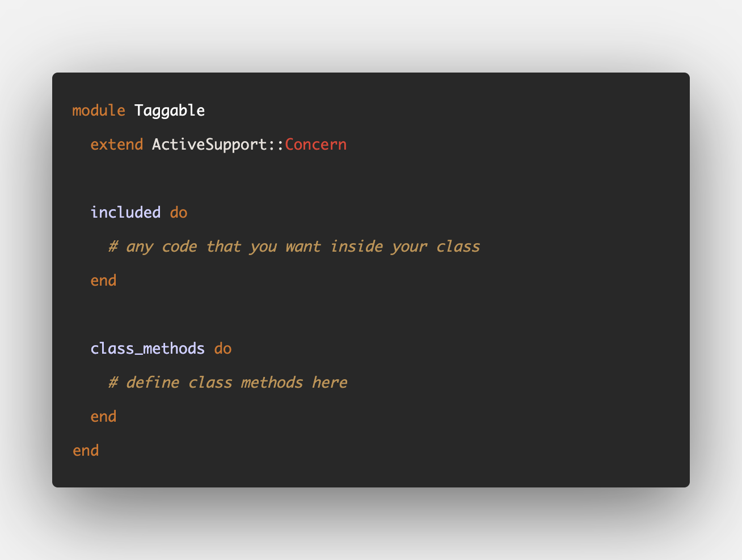Click the class_methods identifier
The image size is (742, 560).
click(x=147, y=348)
